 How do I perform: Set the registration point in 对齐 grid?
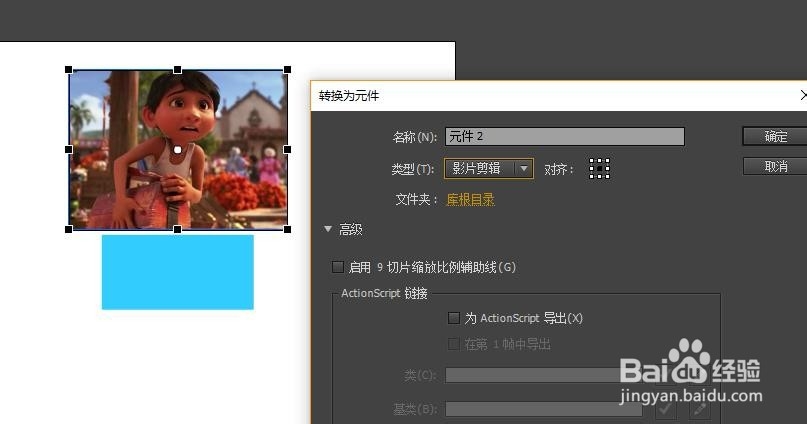[600, 168]
